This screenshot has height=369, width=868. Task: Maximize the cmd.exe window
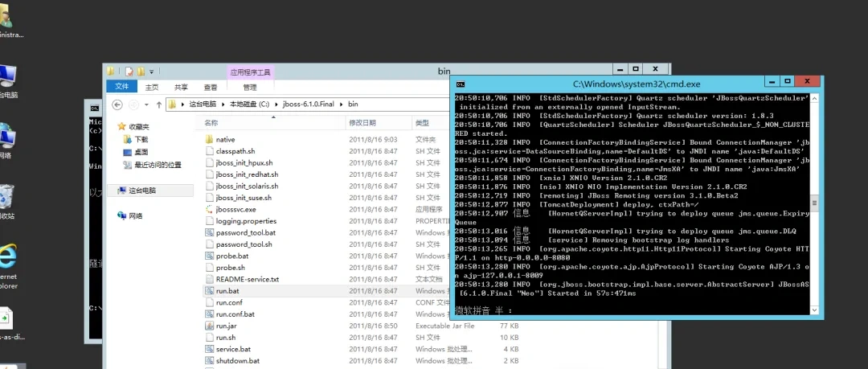[x=787, y=81]
